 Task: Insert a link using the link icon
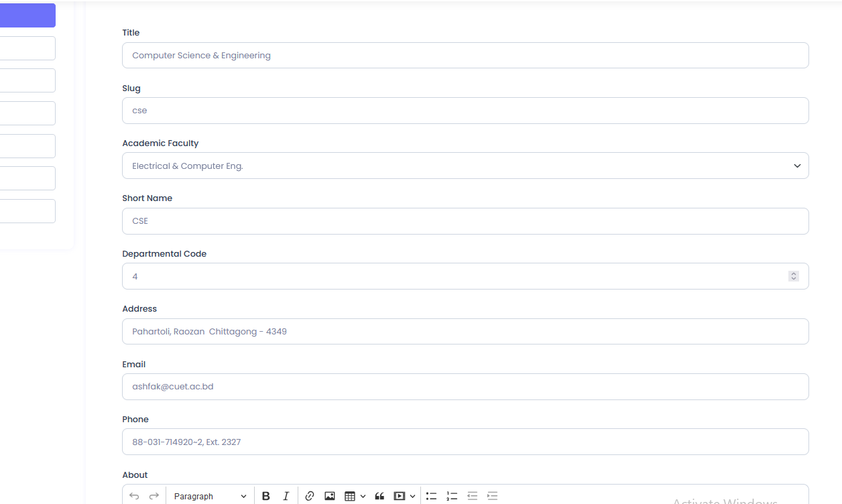click(309, 496)
